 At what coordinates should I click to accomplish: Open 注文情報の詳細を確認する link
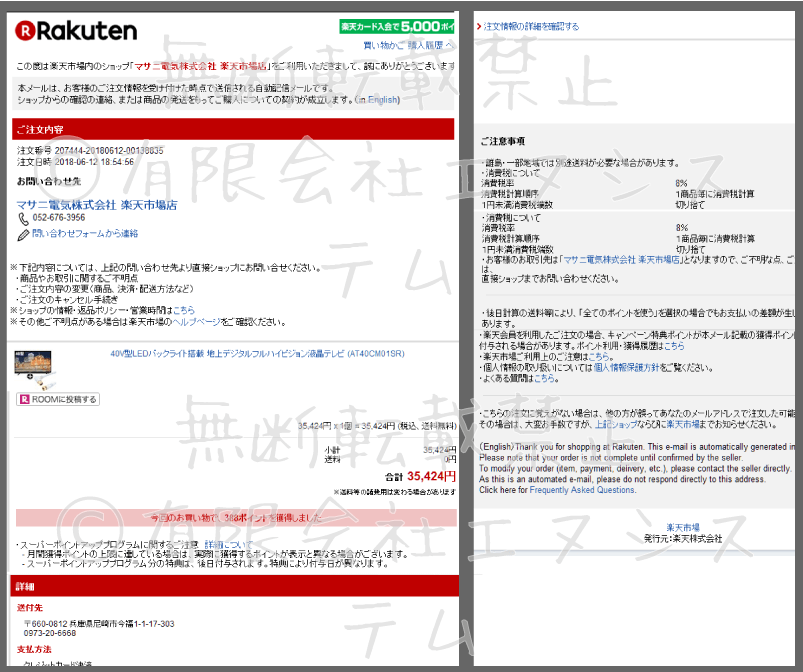point(531,27)
